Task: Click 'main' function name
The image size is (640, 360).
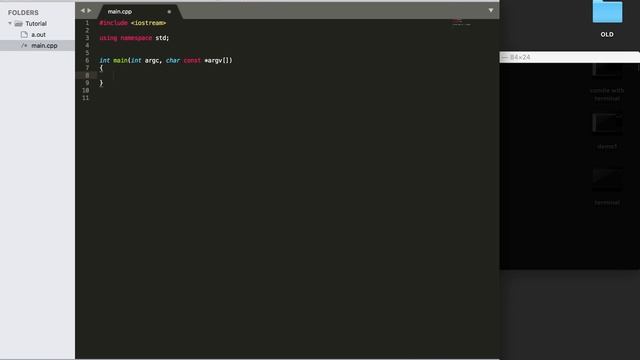Action: pyautogui.click(x=120, y=60)
